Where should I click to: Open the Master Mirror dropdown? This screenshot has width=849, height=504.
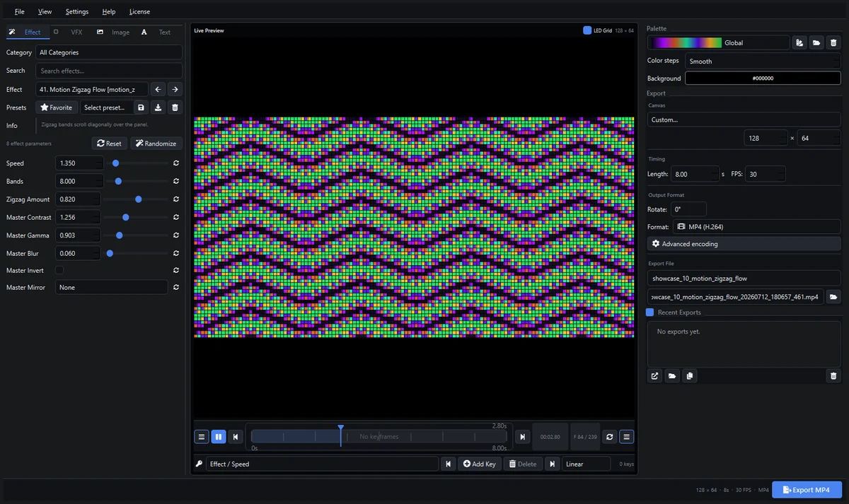pyautogui.click(x=112, y=287)
